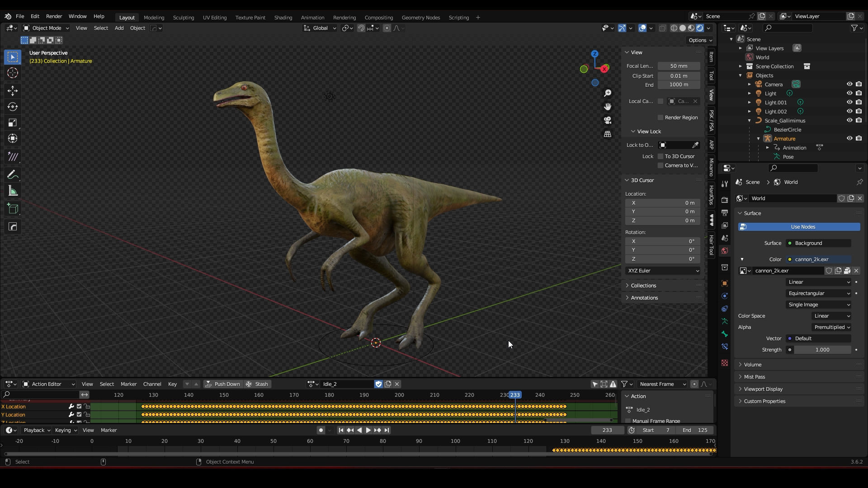868x488 pixels.
Task: Unlink the Idle_2 action with the X
Action: point(397,384)
